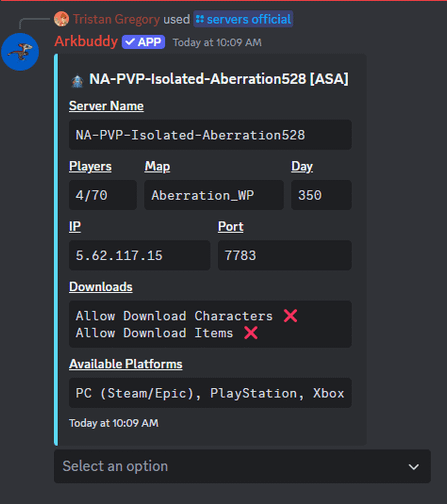
Task: Click the Server Name heading
Action: [106, 106]
